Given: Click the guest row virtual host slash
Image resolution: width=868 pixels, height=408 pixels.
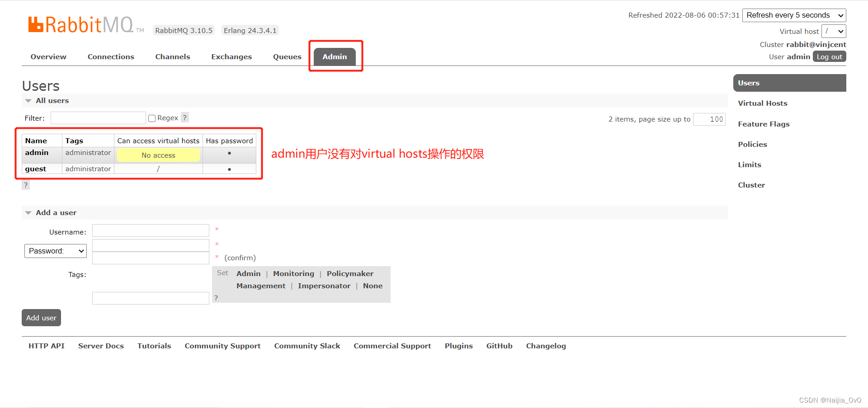Looking at the screenshot, I should point(158,169).
